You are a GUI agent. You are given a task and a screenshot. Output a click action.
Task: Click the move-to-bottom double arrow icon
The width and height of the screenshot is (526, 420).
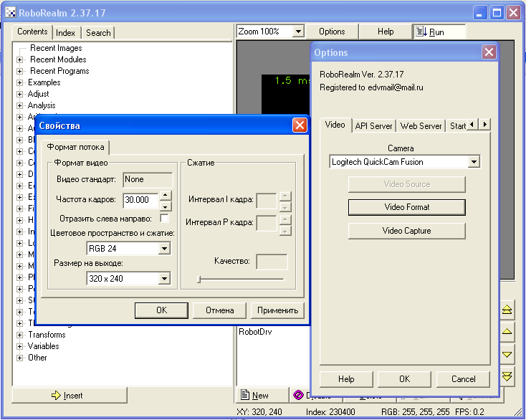click(x=507, y=376)
